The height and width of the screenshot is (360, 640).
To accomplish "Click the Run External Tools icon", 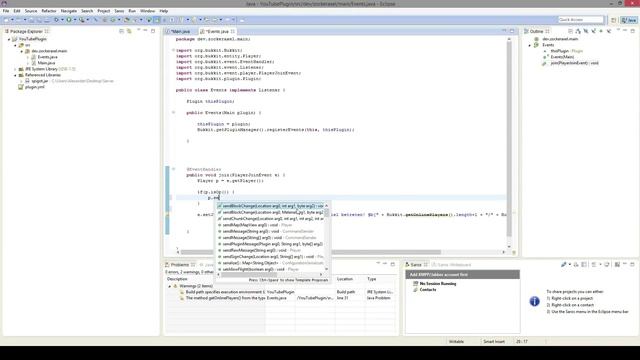I will (x=82, y=20).
